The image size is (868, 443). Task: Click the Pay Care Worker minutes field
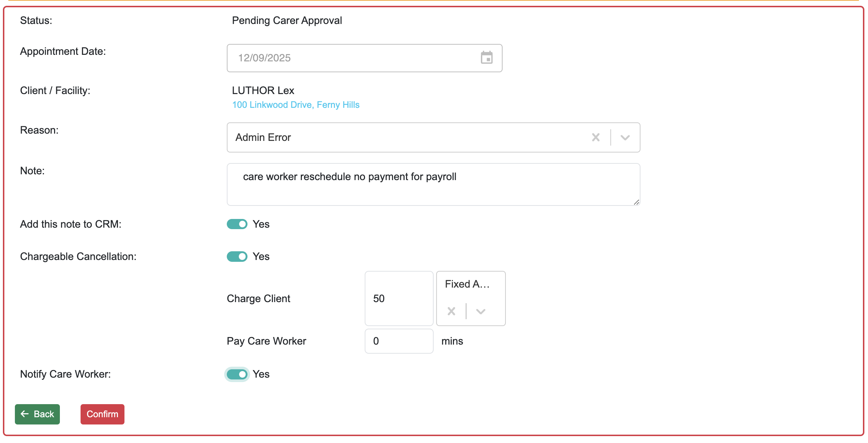(398, 341)
